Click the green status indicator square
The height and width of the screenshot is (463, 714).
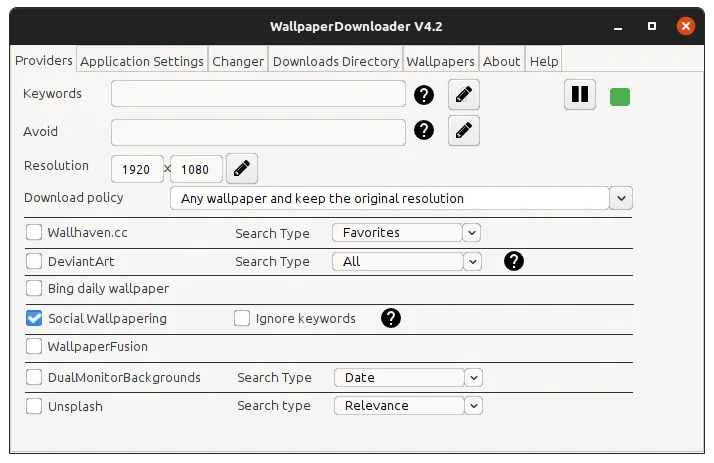pos(620,97)
